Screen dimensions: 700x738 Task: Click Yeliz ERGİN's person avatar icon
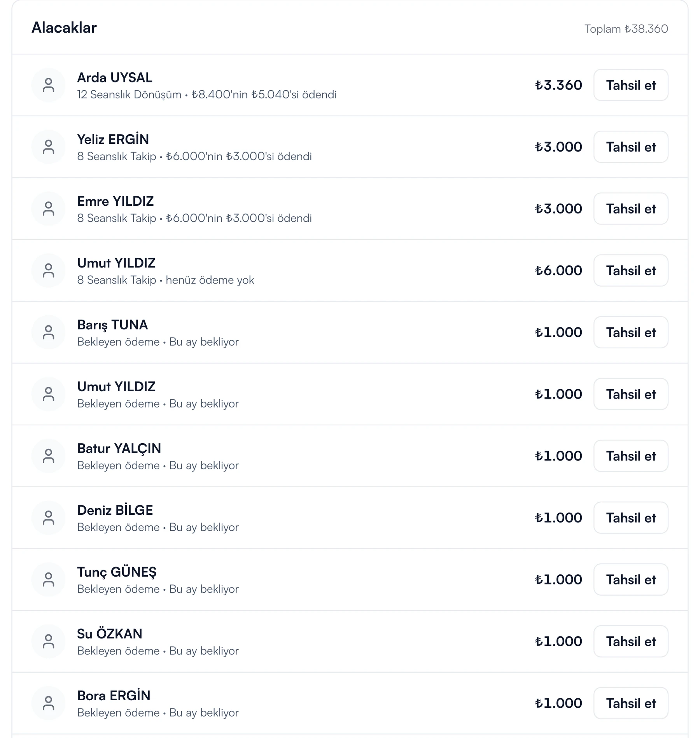(48, 147)
